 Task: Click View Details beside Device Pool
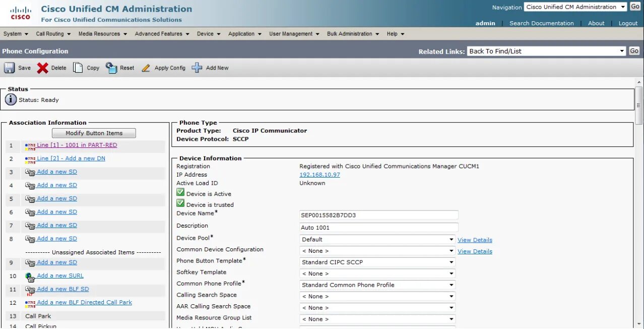pyautogui.click(x=475, y=240)
